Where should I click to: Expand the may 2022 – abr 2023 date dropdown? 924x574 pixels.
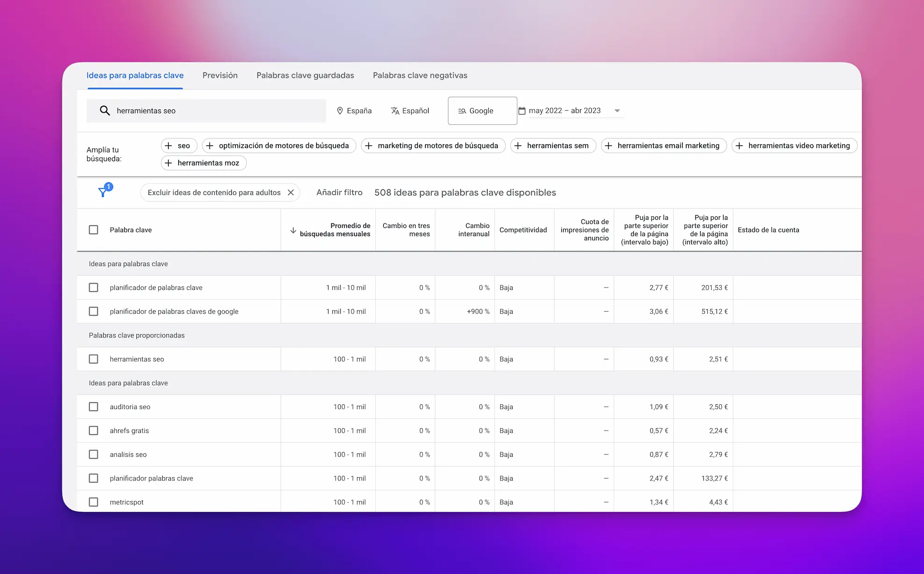pyautogui.click(x=617, y=110)
